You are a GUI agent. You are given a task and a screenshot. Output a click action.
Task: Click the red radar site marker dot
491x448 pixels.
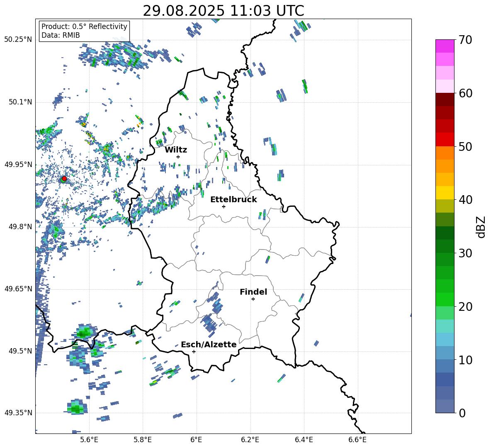[x=64, y=179]
